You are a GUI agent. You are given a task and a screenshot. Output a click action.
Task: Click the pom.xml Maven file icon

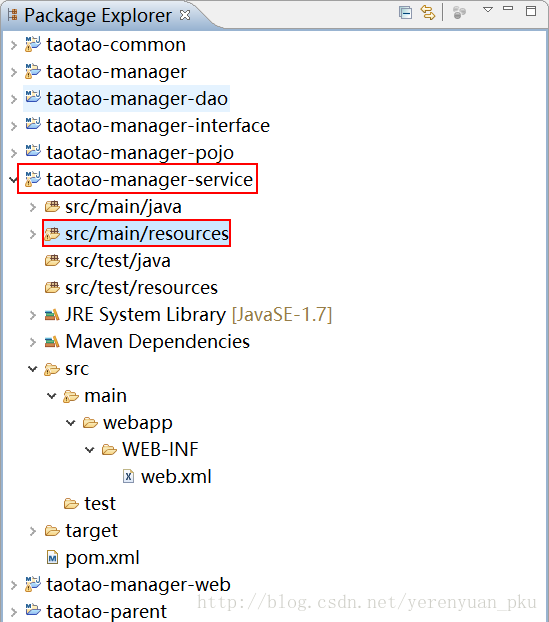[52, 557]
